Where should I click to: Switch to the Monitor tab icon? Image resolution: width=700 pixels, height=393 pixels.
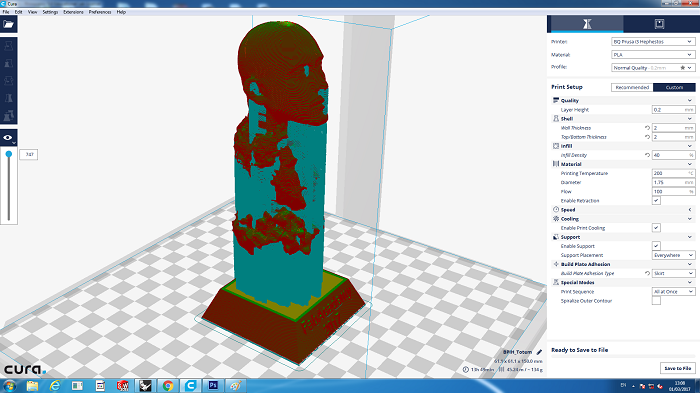(659, 24)
